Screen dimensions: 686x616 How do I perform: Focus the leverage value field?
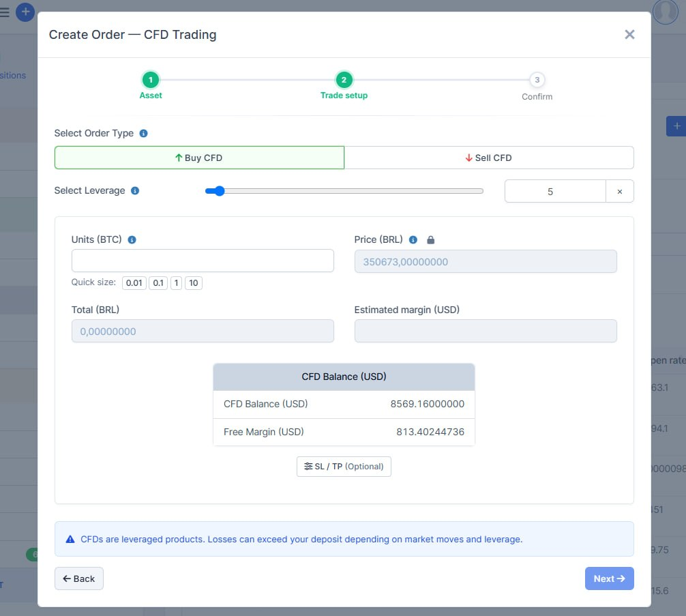coord(555,191)
